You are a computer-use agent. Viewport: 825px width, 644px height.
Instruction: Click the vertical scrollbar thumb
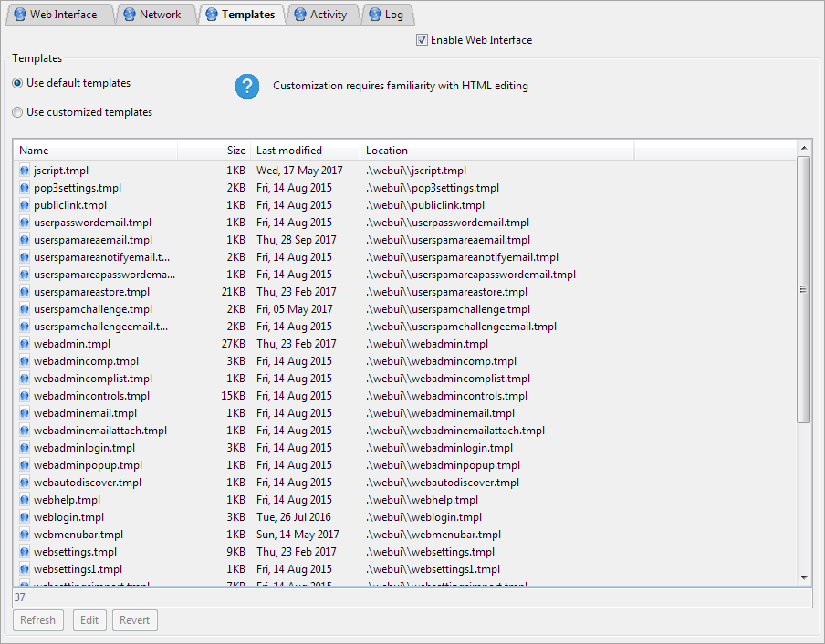pos(803,289)
